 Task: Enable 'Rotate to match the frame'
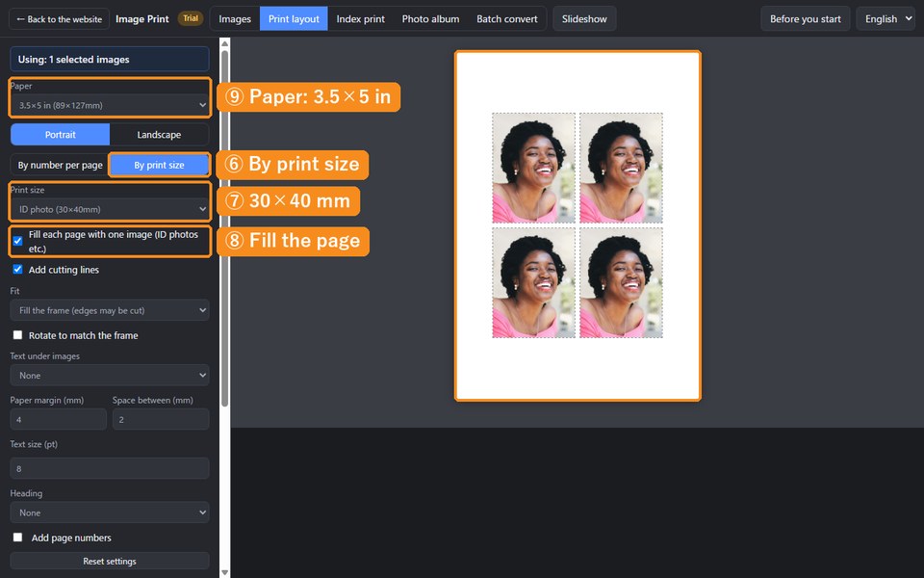17,335
